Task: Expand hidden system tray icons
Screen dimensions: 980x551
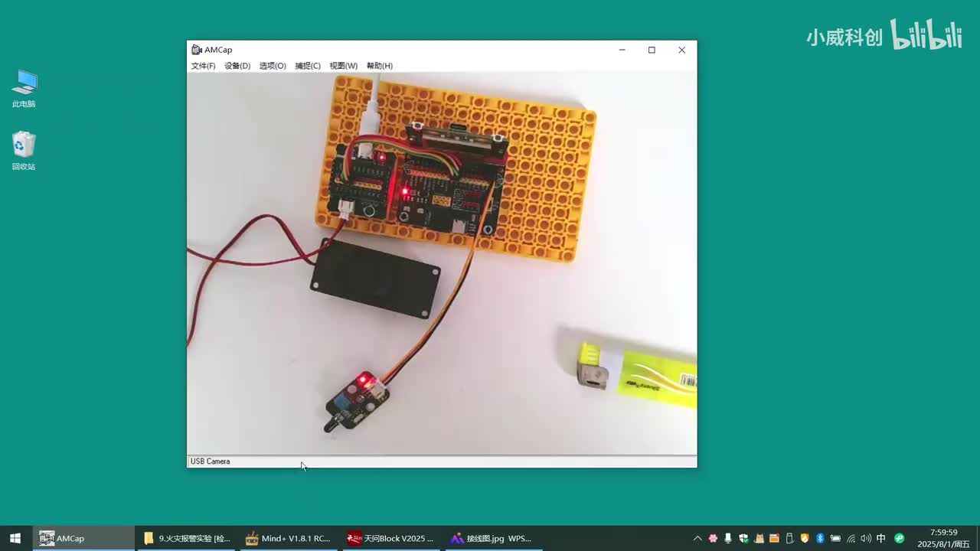Action: pos(697,539)
